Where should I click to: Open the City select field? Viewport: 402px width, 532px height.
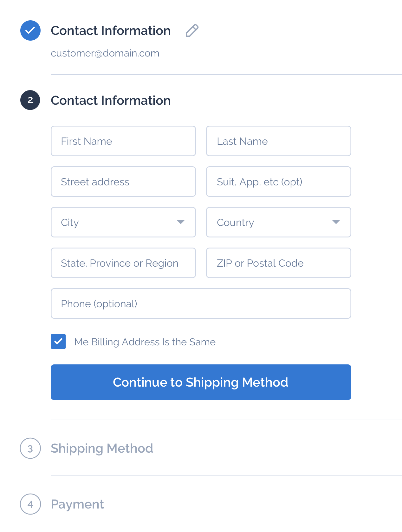click(123, 222)
